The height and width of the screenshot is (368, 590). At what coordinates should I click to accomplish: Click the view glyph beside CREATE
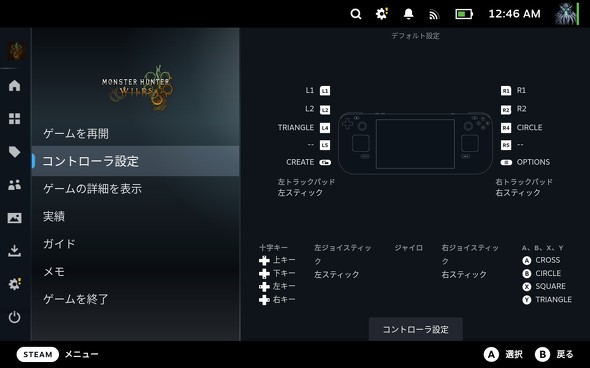point(325,163)
